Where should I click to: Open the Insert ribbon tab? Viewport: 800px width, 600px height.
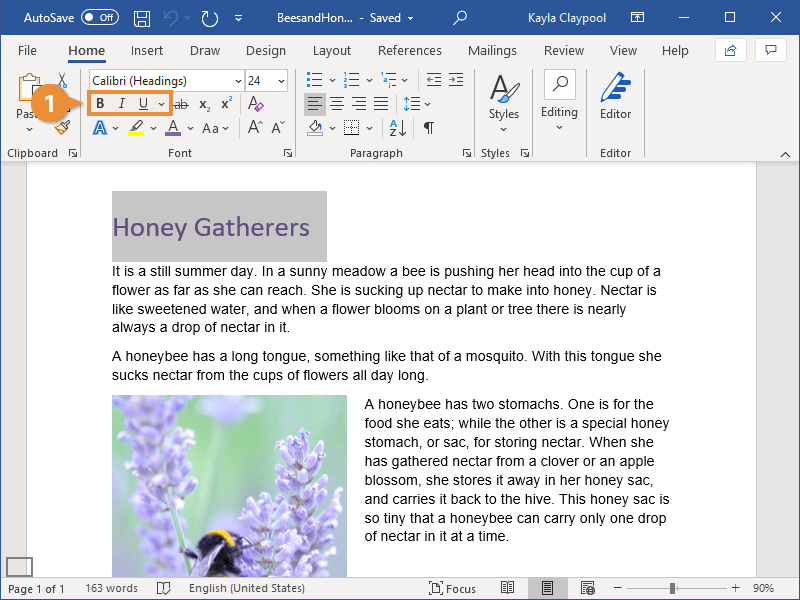pos(147,51)
